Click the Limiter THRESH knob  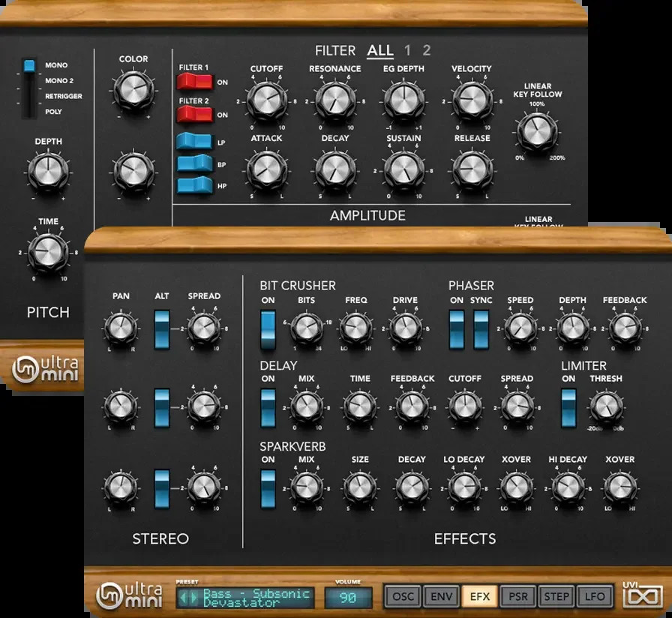point(606,406)
